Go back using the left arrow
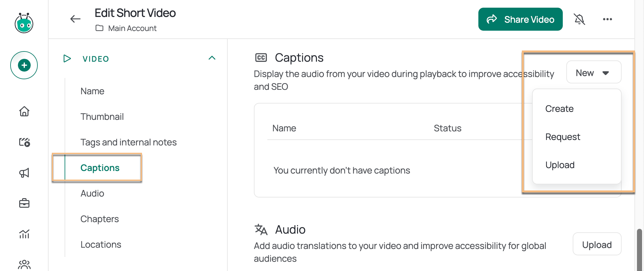 75,19
